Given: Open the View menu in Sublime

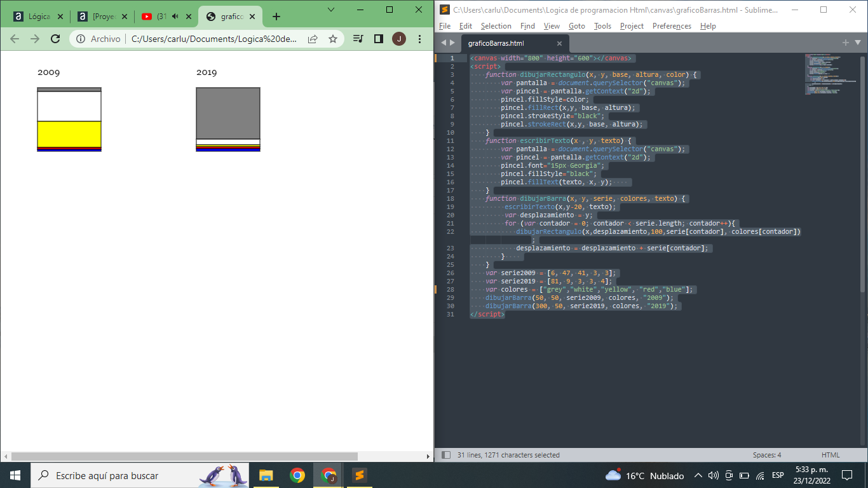Looking at the screenshot, I should [552, 26].
